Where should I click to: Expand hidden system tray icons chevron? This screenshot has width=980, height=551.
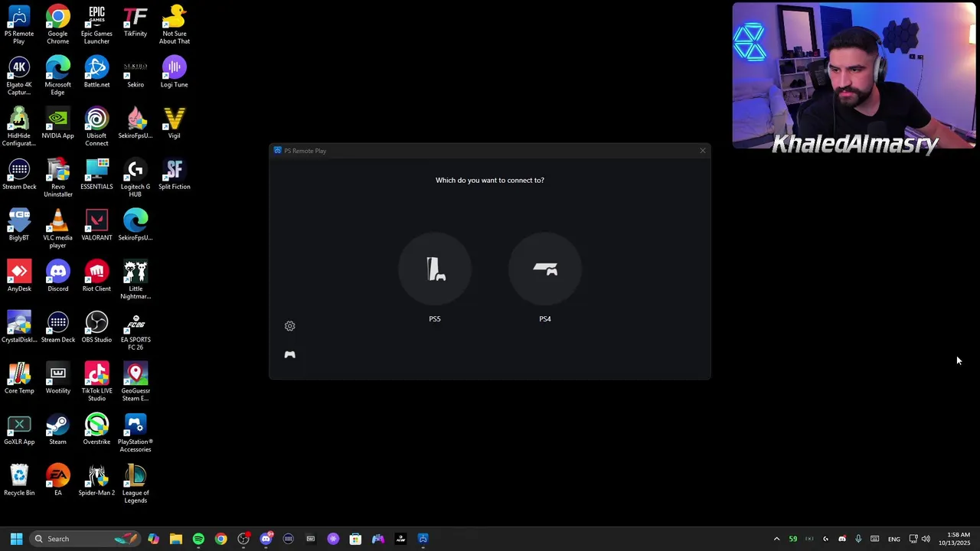[x=776, y=539]
